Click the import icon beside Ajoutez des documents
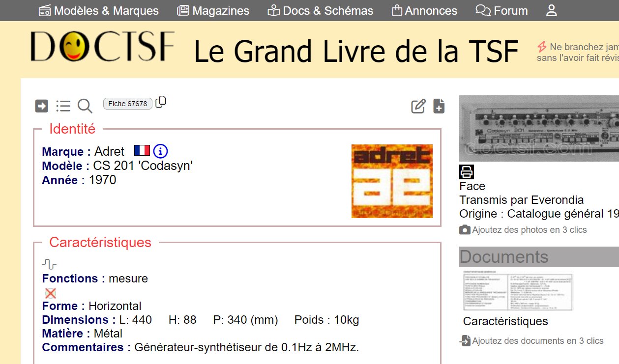The image size is (619, 364). [465, 340]
